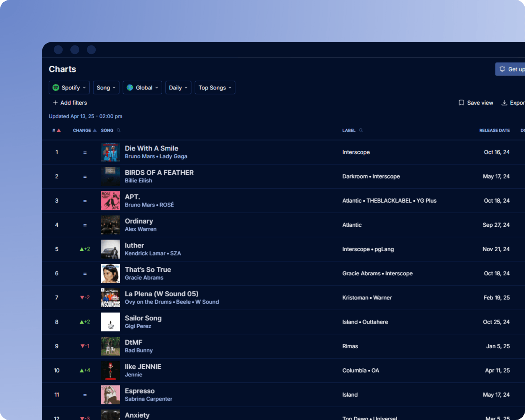Open the Song filter dropdown
This screenshot has width=525, height=420.
(106, 87)
